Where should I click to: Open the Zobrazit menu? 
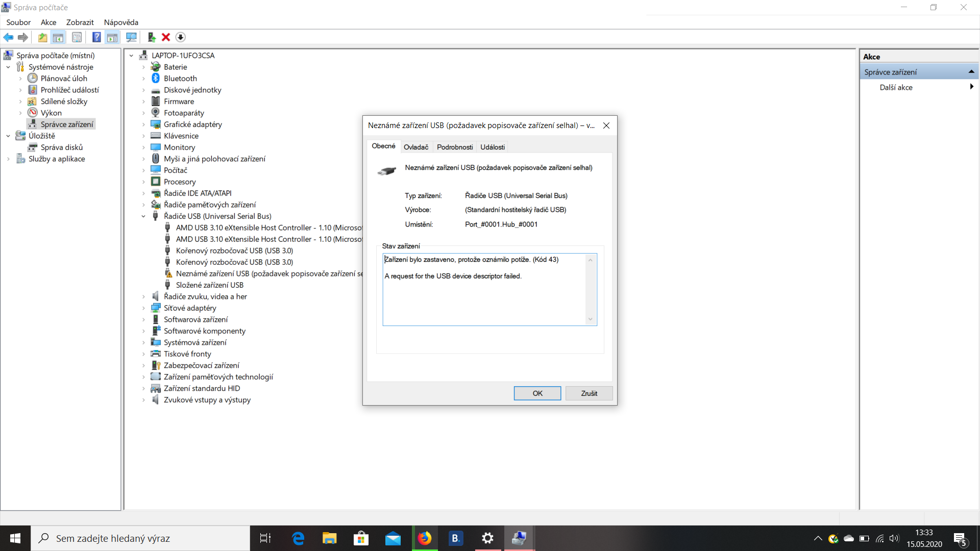click(80, 22)
